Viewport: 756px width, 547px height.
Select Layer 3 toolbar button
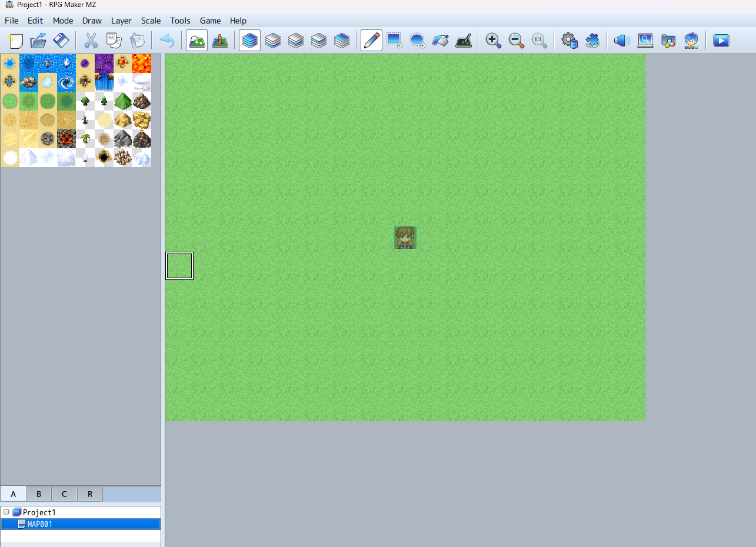coord(319,41)
